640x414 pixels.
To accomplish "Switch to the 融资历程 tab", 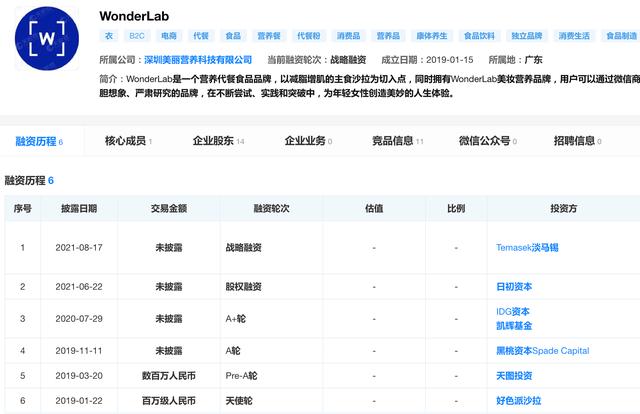I will pyautogui.click(x=39, y=141).
